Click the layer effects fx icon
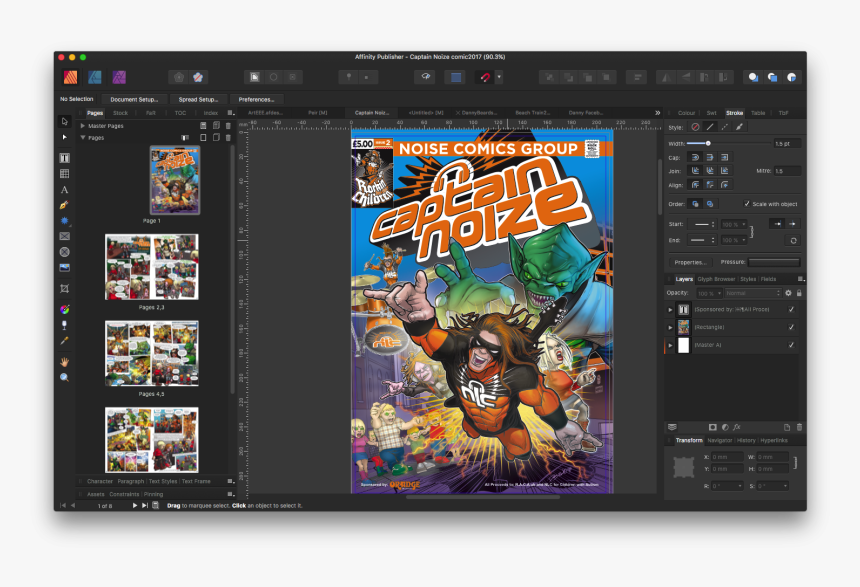Screen dimensions: 860x587 737,427
